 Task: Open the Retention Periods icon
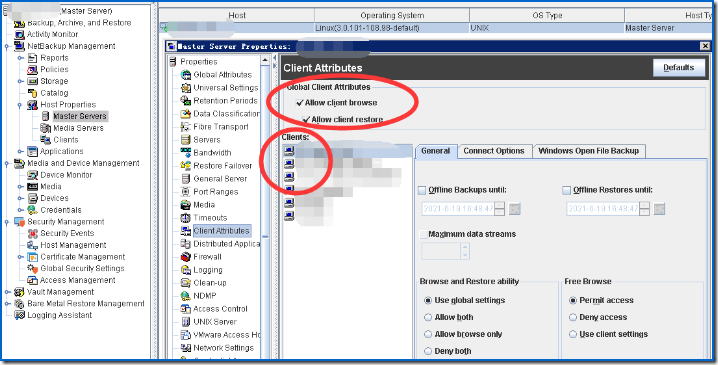185,100
